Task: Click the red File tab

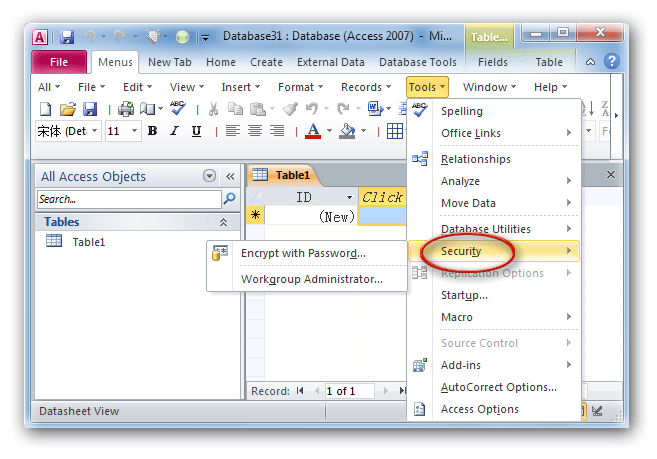Action: [x=59, y=62]
